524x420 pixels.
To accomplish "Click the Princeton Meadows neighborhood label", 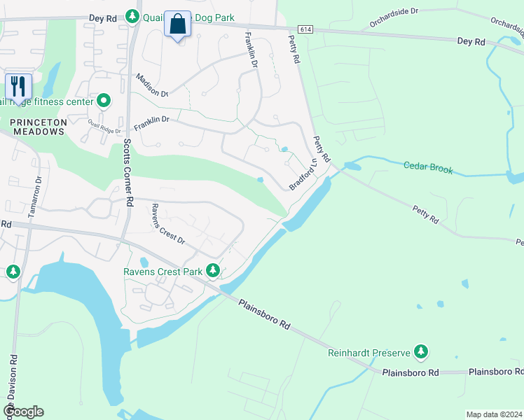I will pos(39,127).
